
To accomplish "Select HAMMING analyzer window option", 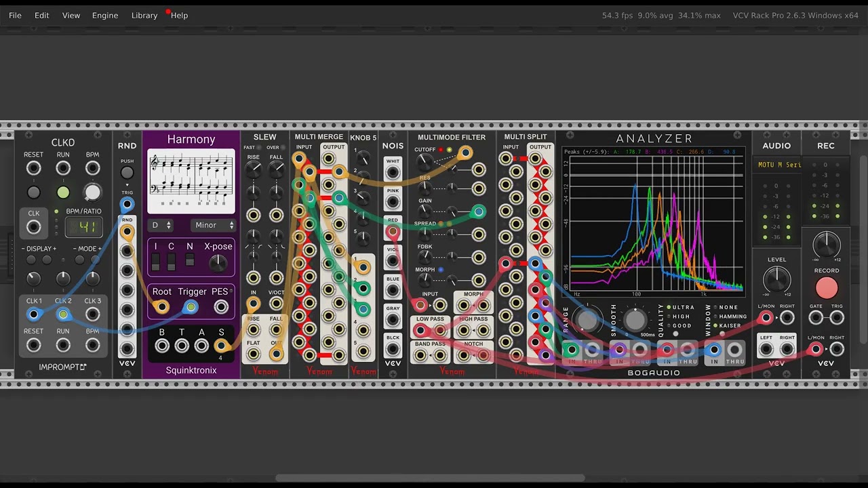I will (x=730, y=317).
